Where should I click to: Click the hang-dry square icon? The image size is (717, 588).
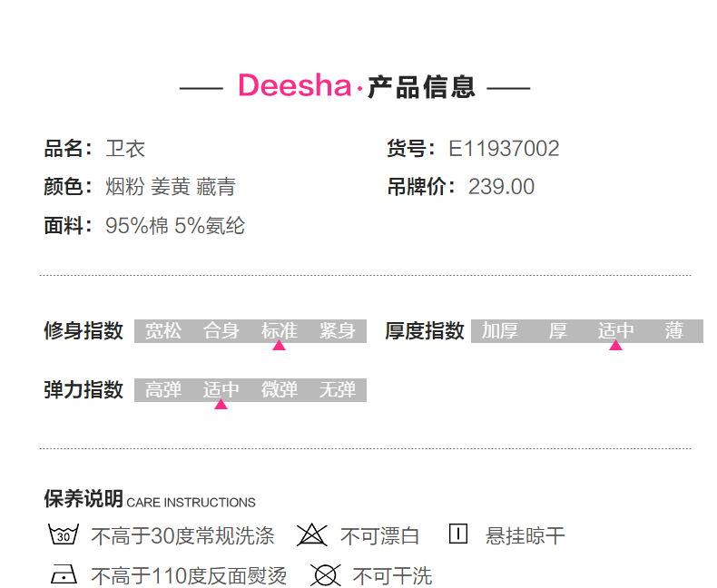(x=458, y=534)
